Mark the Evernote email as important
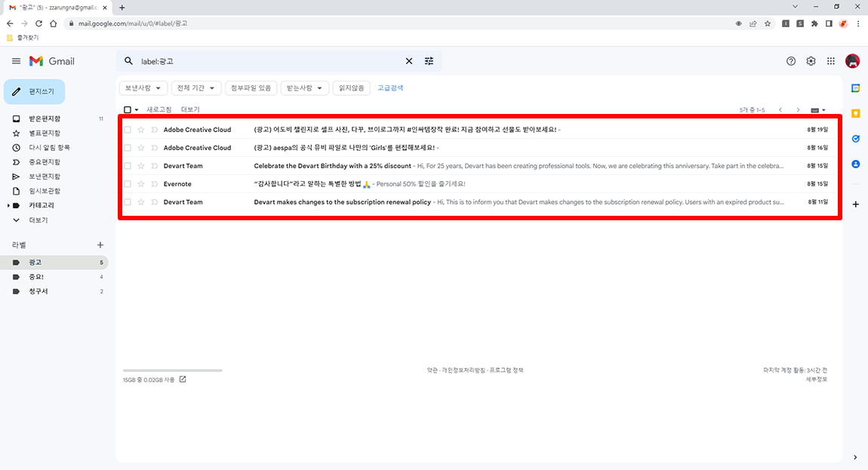Screen dimensions: 868x470 click(155, 184)
